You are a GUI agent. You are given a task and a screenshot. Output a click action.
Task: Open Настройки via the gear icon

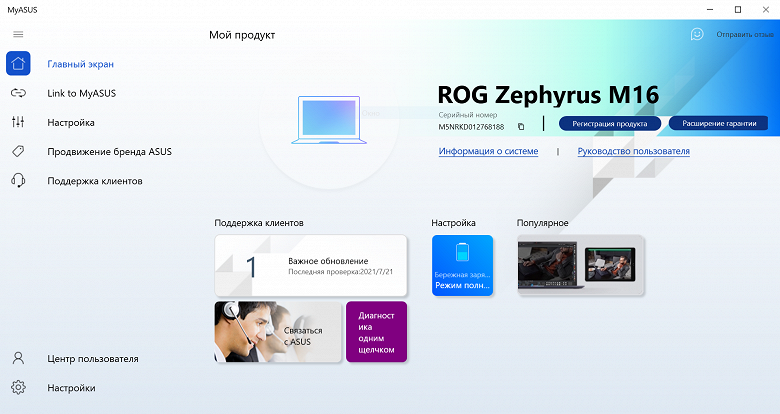point(18,388)
